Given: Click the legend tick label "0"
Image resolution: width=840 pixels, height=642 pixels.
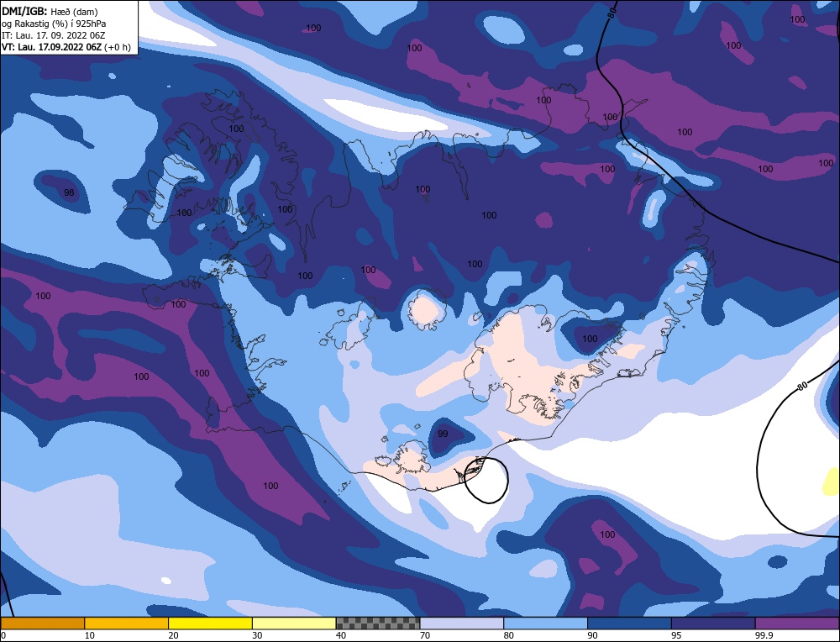Looking at the screenshot, I should pos(3,635).
